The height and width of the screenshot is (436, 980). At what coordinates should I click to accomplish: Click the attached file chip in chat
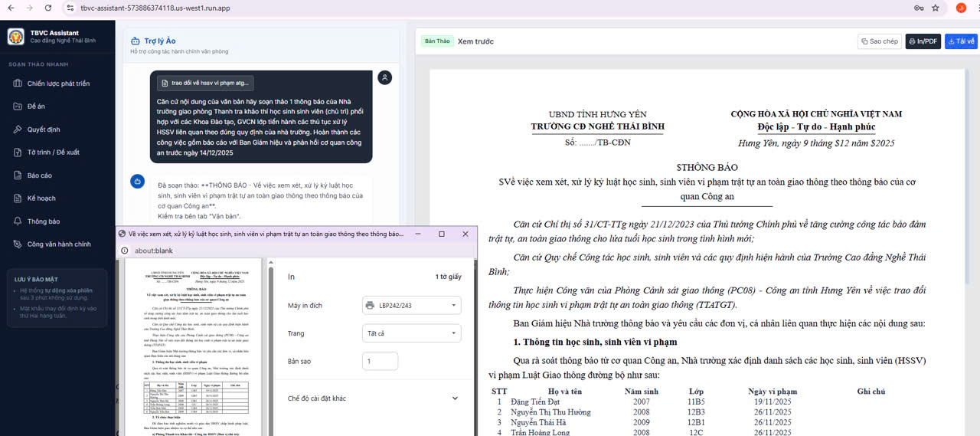204,83
